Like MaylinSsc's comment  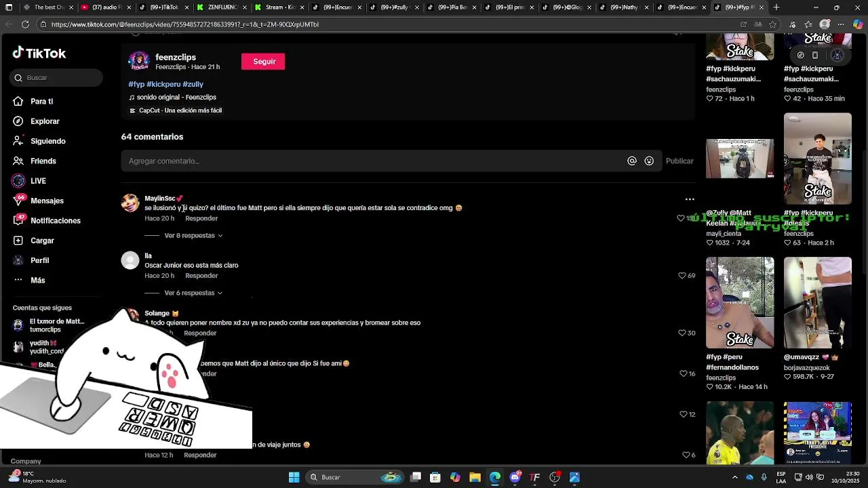[x=681, y=218]
